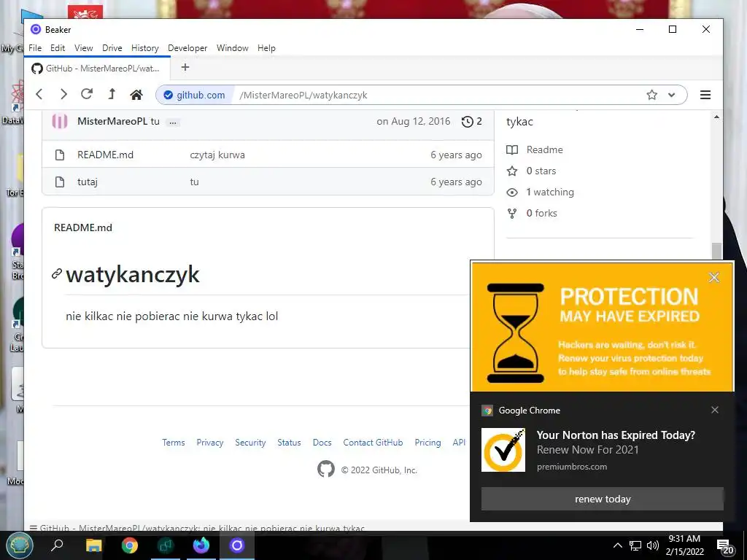Open the File menu
747x560 pixels.
pyautogui.click(x=35, y=48)
